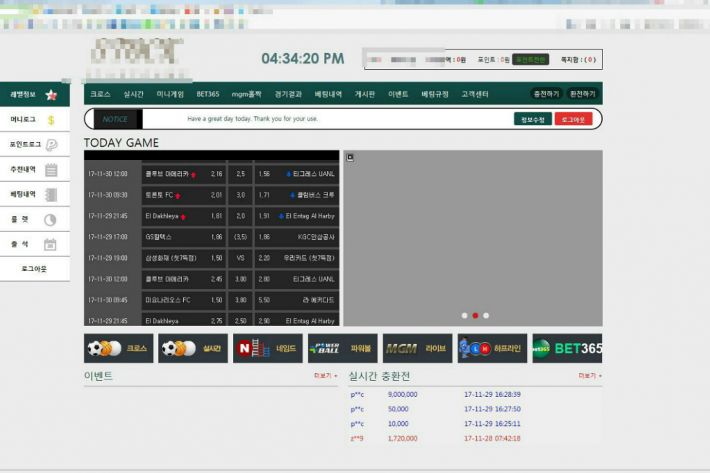Select the first carousel dot in banner
Image resolution: width=710 pixels, height=473 pixels.
click(x=464, y=315)
